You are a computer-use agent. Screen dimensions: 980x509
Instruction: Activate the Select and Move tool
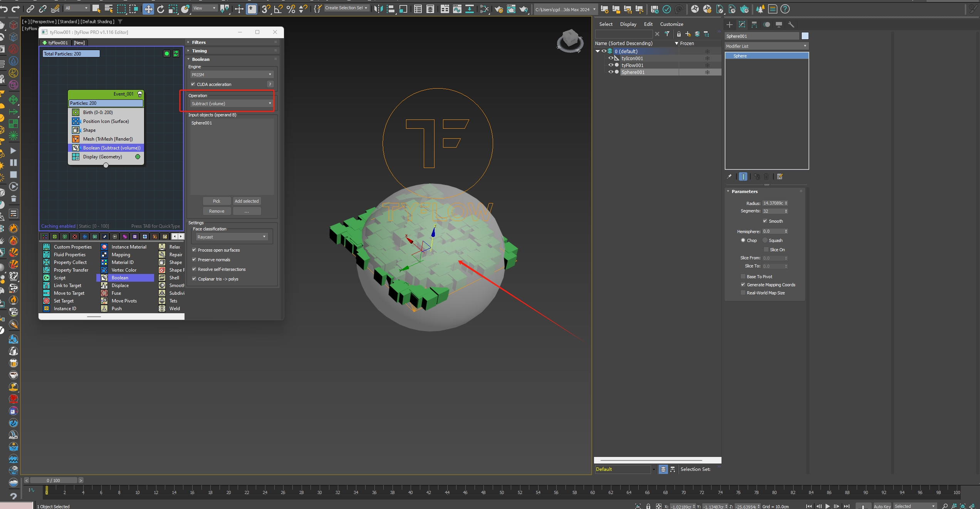pos(148,9)
